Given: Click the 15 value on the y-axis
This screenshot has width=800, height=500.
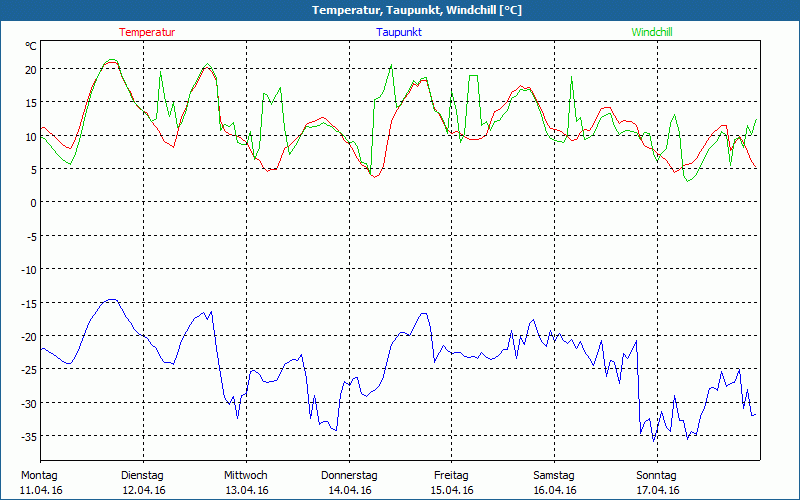Looking at the screenshot, I should pos(31,103).
